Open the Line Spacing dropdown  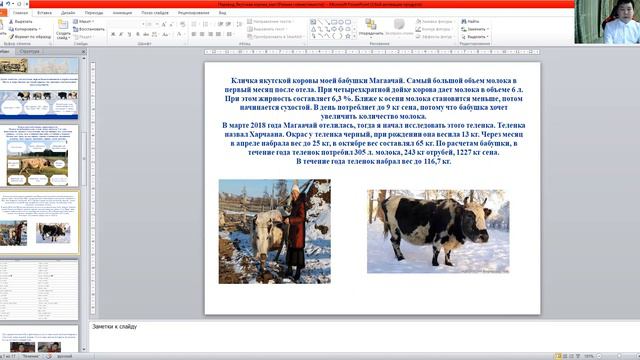[239, 24]
